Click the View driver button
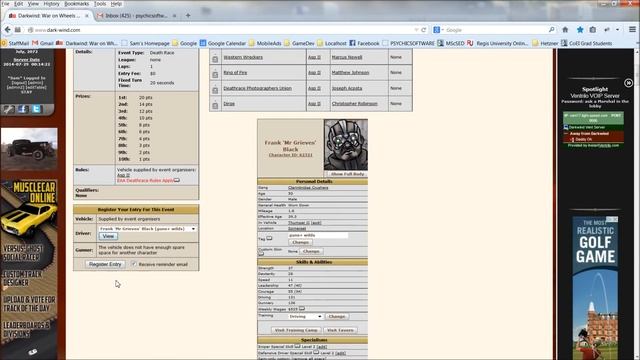Viewport: 640px width, 360px height. pos(108,236)
